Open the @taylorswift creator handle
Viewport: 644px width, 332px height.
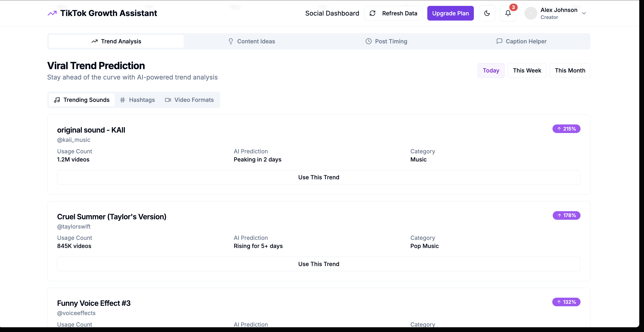click(74, 227)
